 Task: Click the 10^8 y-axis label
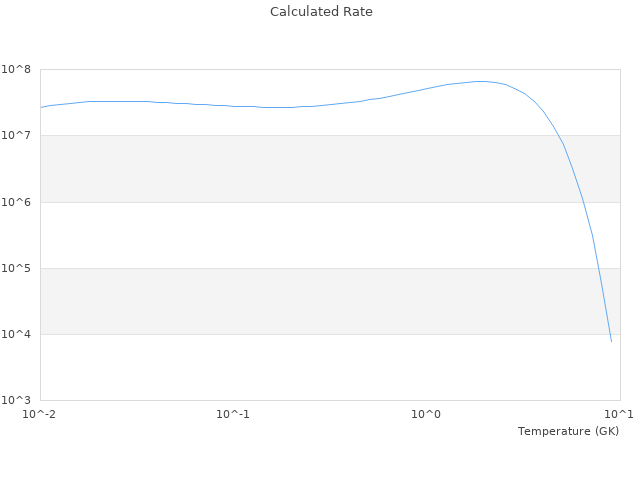pos(19,70)
